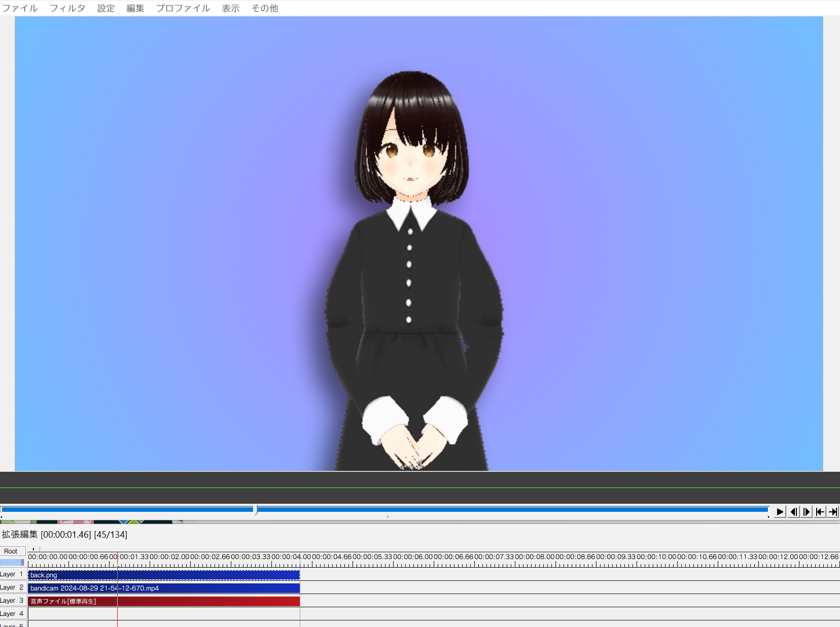Click the Root scene button
Image resolution: width=840 pixels, height=627 pixels.
(x=11, y=551)
